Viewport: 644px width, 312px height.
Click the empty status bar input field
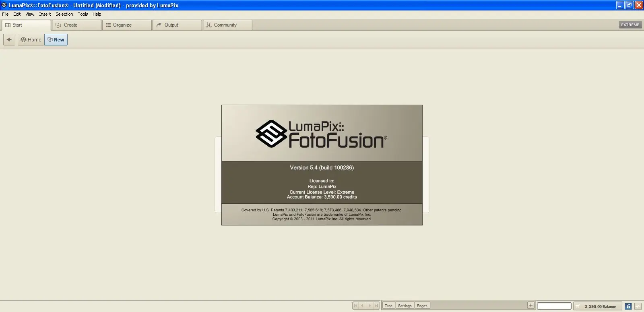[554, 306]
